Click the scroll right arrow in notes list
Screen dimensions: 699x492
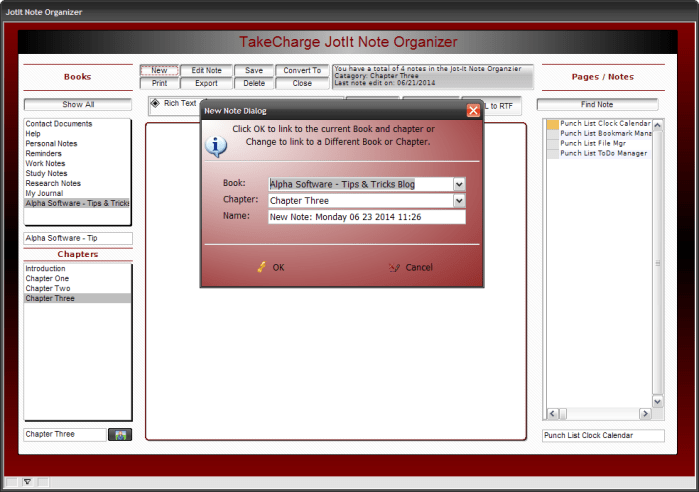(645, 414)
